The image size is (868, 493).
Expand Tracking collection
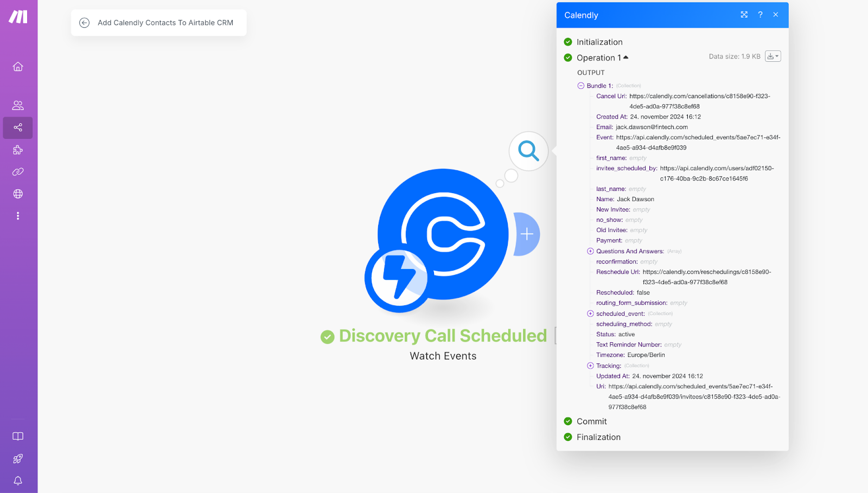[590, 366]
